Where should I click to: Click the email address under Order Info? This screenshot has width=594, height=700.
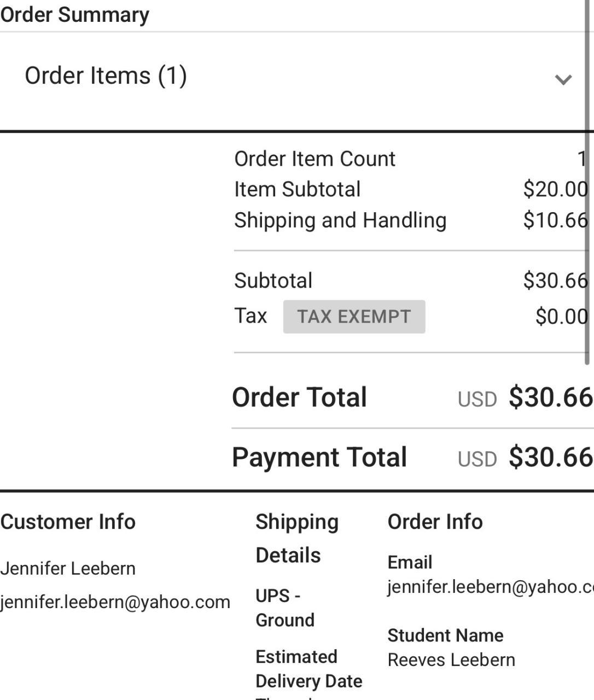point(490,587)
